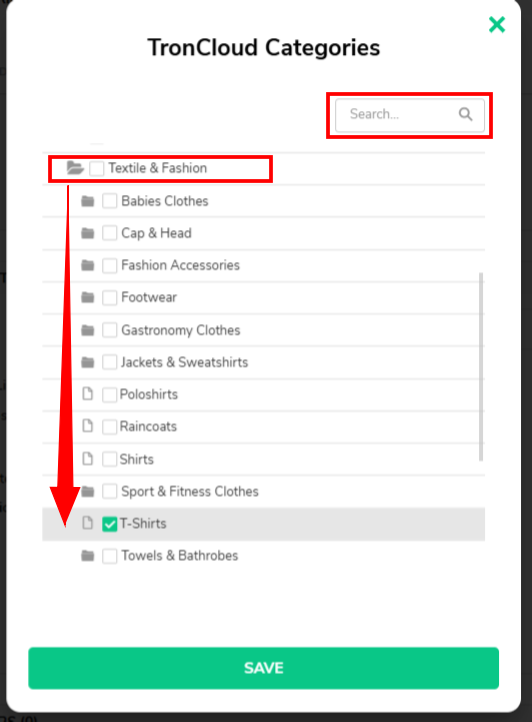Close the TronCloud Categories dialog
Image resolution: width=532 pixels, height=722 pixels.
coord(497,24)
